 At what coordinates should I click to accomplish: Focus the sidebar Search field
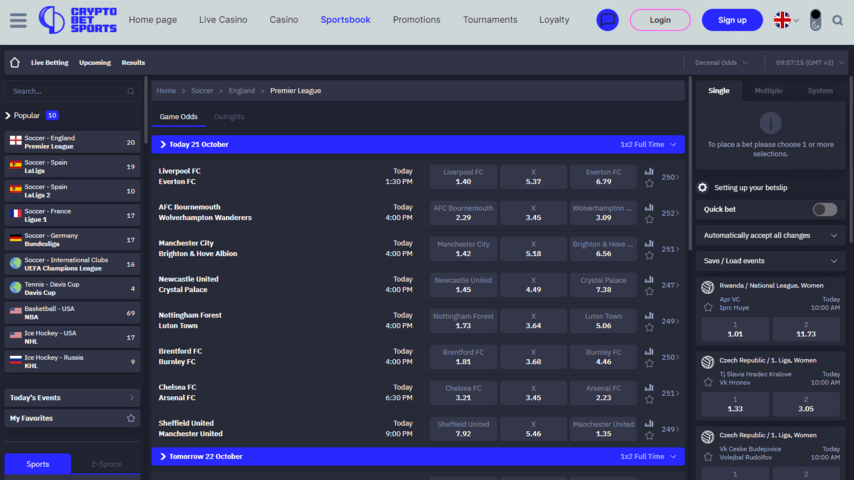pos(72,91)
